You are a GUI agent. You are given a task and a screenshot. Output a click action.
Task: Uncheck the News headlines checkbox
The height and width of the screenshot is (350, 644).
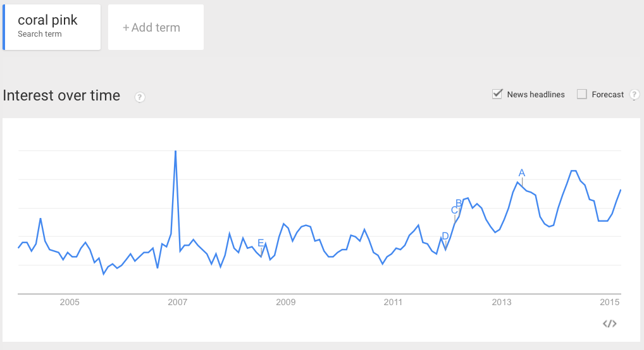point(497,94)
